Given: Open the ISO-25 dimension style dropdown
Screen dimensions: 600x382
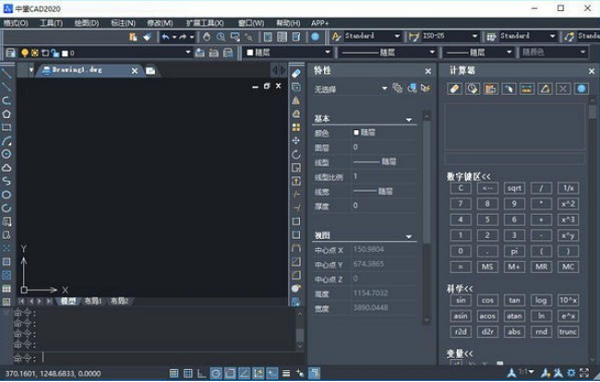Looking at the screenshot, I should [474, 36].
